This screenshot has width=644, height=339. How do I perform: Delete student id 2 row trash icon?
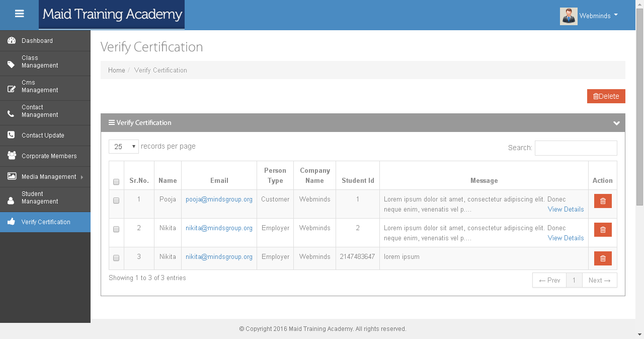[x=603, y=230]
